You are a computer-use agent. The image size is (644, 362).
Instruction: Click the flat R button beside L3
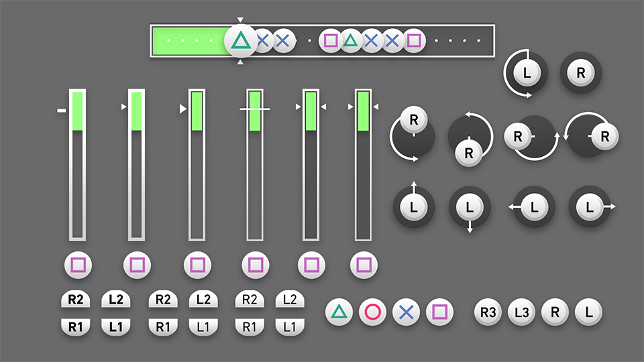pyautogui.click(x=555, y=312)
